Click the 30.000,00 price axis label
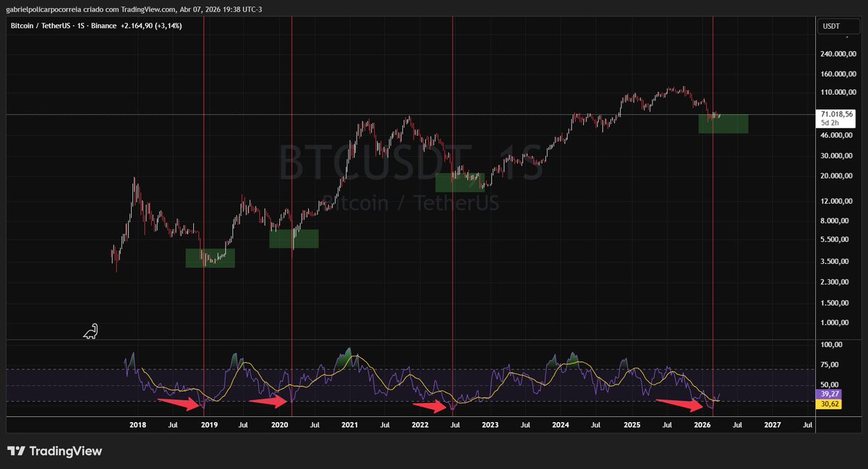Viewport: 868px width, 469px height. (838, 156)
